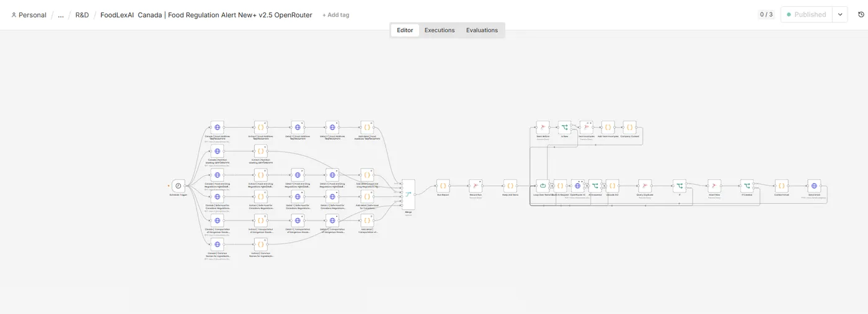Open Extract Food Additives code node
868x314 pixels.
pyautogui.click(x=261, y=127)
